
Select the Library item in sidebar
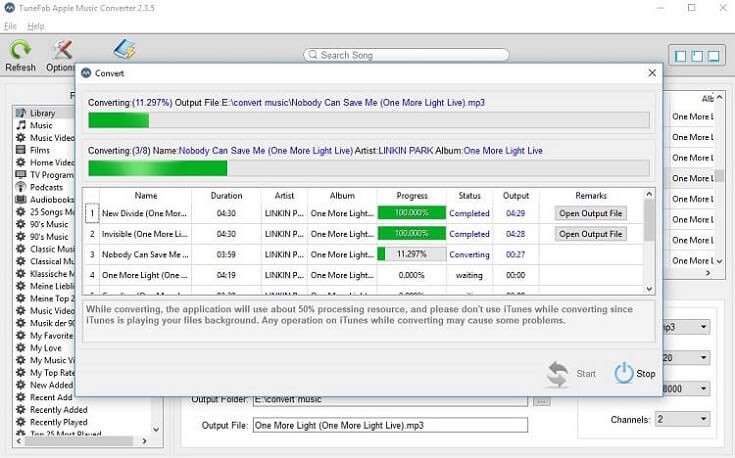(x=42, y=113)
